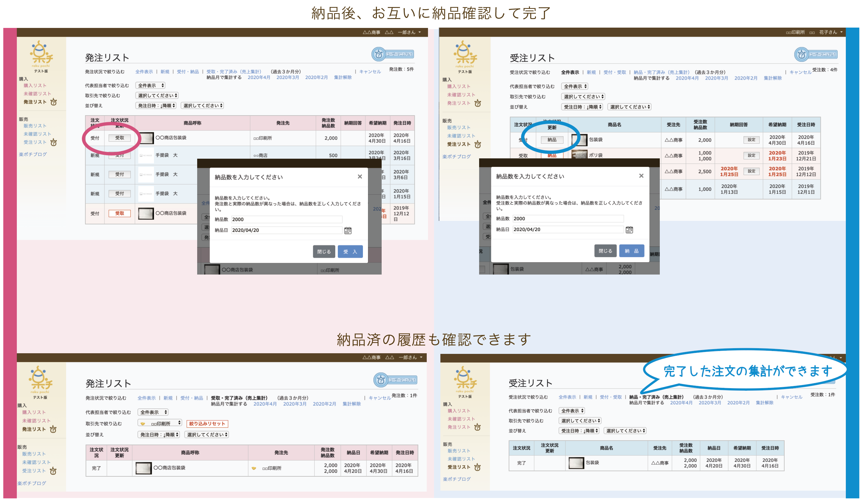Open ユーザーマニュアル icon in upper 発注リスト screen
863x504 pixels.
393,54
